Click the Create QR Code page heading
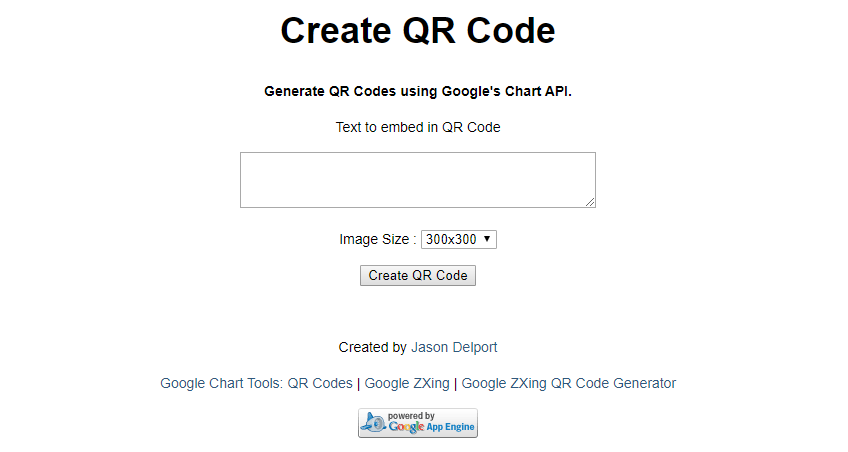 click(x=418, y=30)
